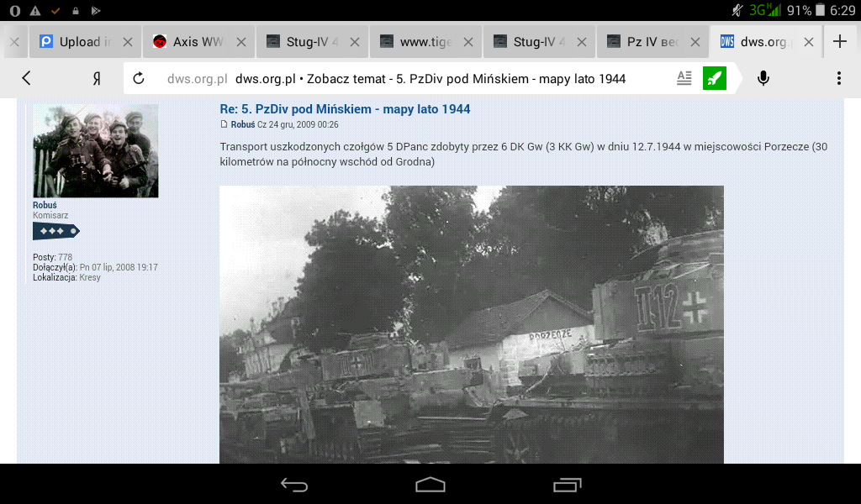Open browser three-dot menu
Viewport: 861px width, 504px height.
839,78
